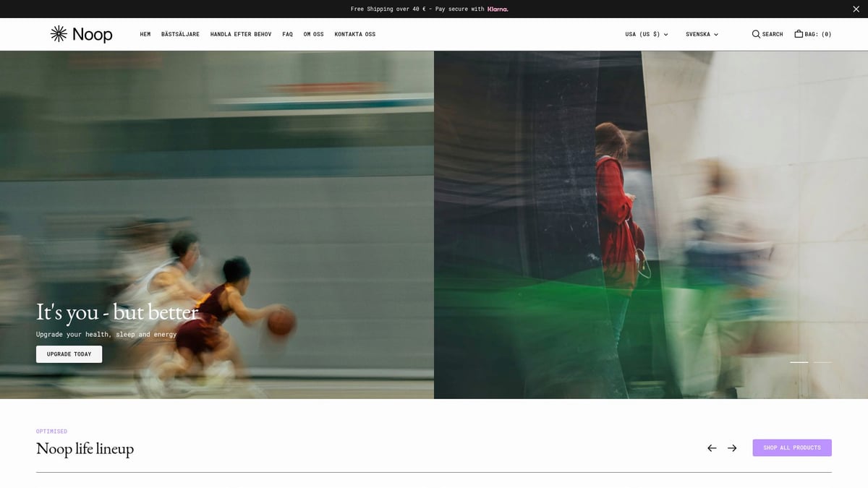Switch to second slide indicator
This screenshot has width=868, height=488.
(822, 362)
